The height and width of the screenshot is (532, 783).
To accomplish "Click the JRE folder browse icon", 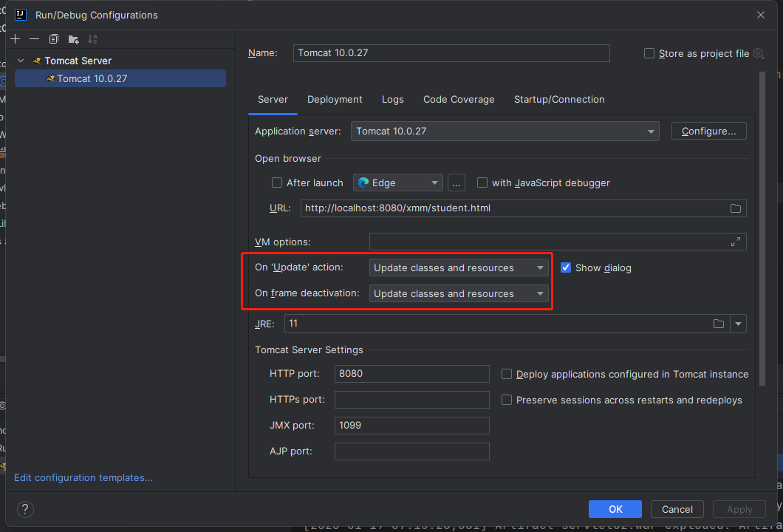I will (719, 324).
